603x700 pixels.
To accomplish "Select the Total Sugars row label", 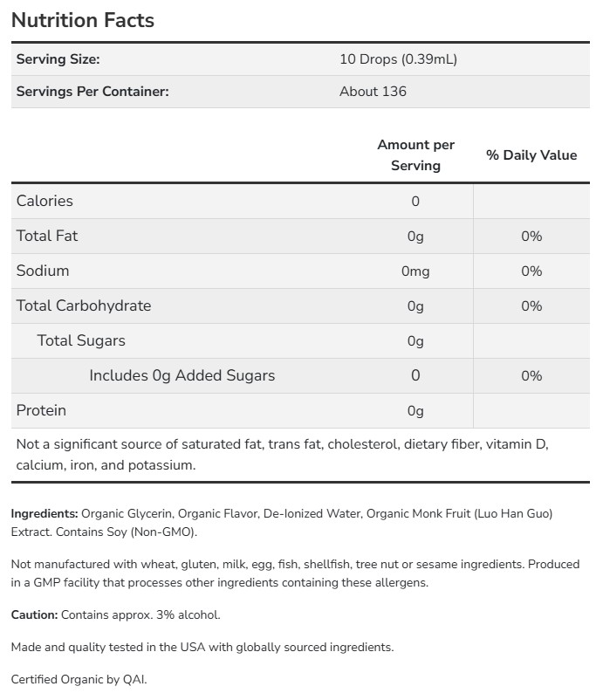I will (81, 340).
